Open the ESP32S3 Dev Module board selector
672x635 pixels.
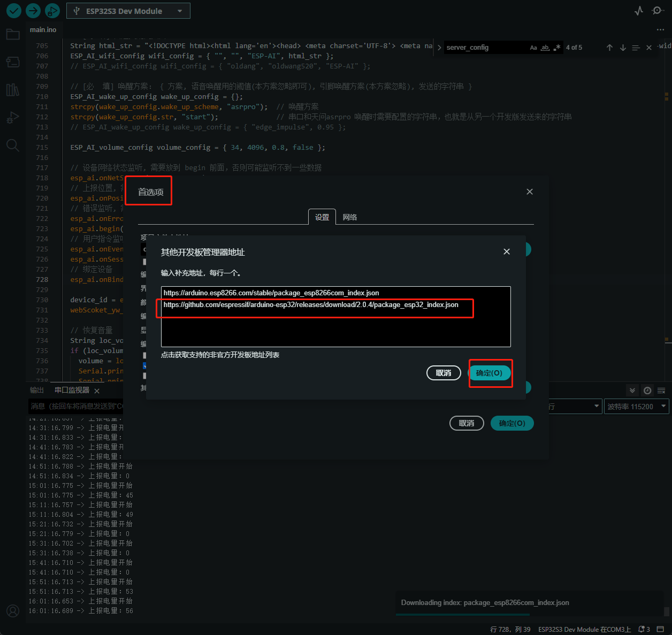pos(128,11)
